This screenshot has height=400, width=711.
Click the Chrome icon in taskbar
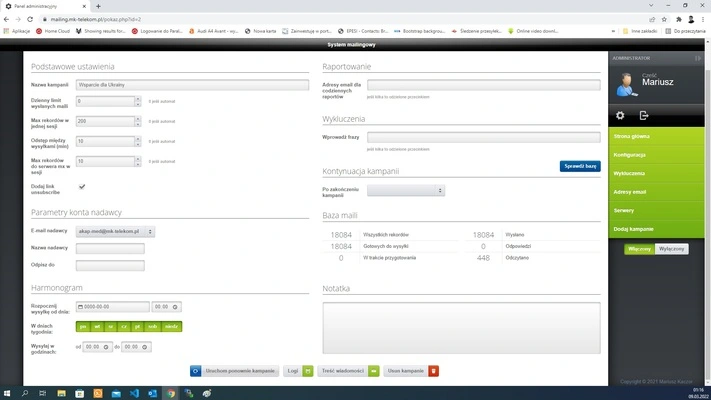(x=171, y=393)
